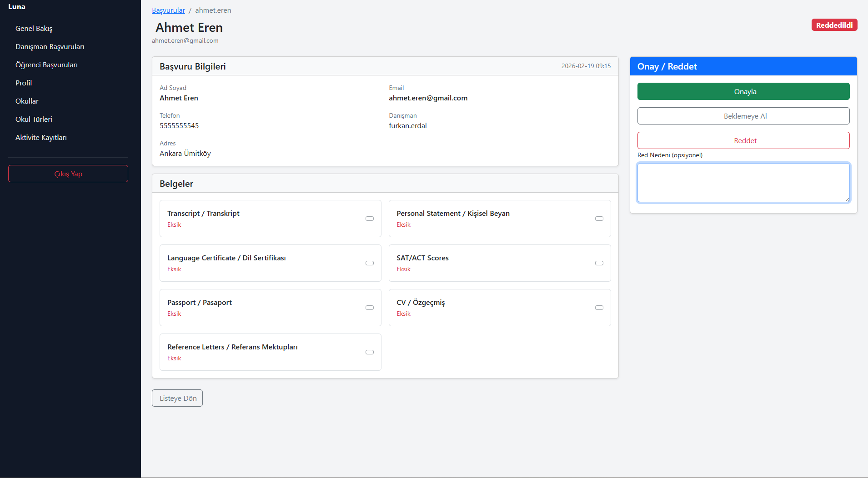The image size is (868, 478).
Task: Select Language Certificate / Dil Sertifikası title
Action: [226, 258]
